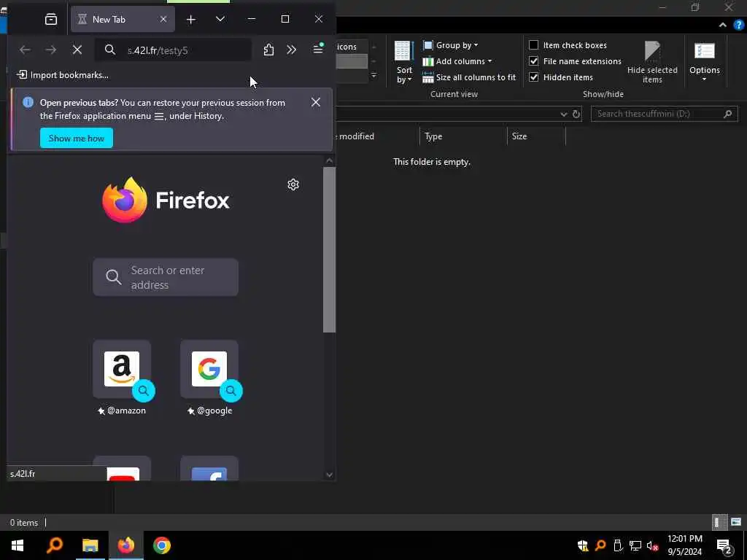
Task: Click the muted volume tray icon
Action: (x=652, y=545)
